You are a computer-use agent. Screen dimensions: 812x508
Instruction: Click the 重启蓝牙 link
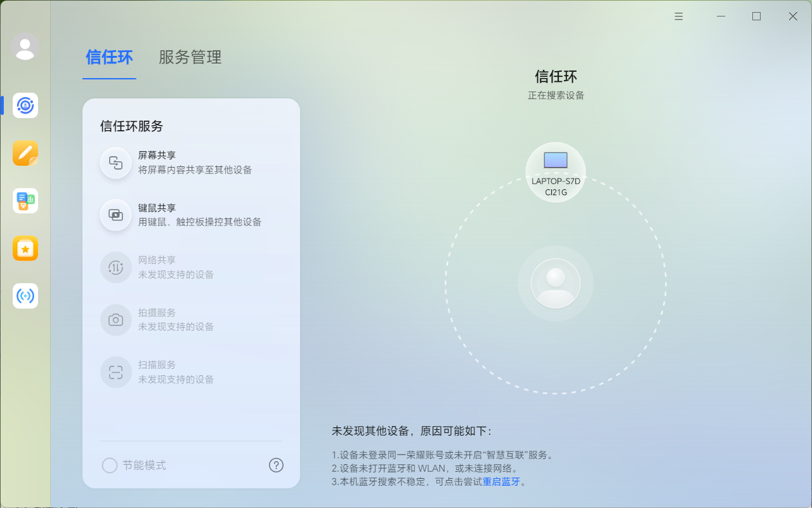(x=501, y=481)
